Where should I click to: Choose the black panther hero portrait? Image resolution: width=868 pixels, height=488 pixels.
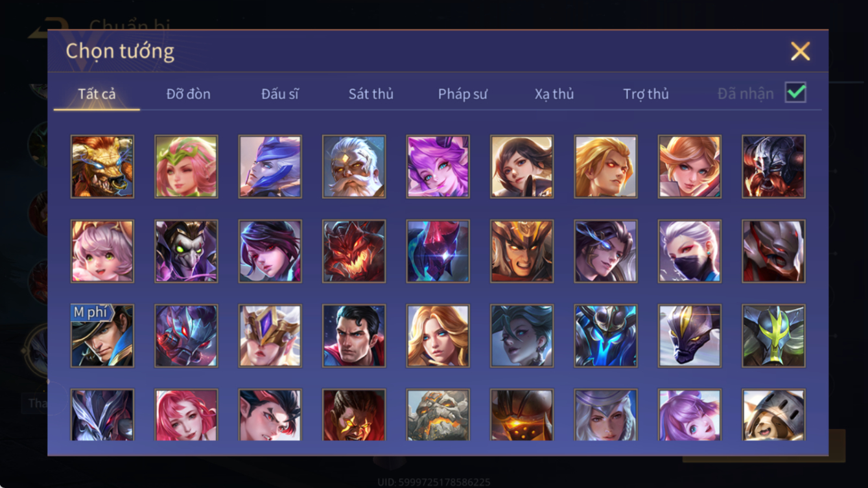tap(690, 336)
